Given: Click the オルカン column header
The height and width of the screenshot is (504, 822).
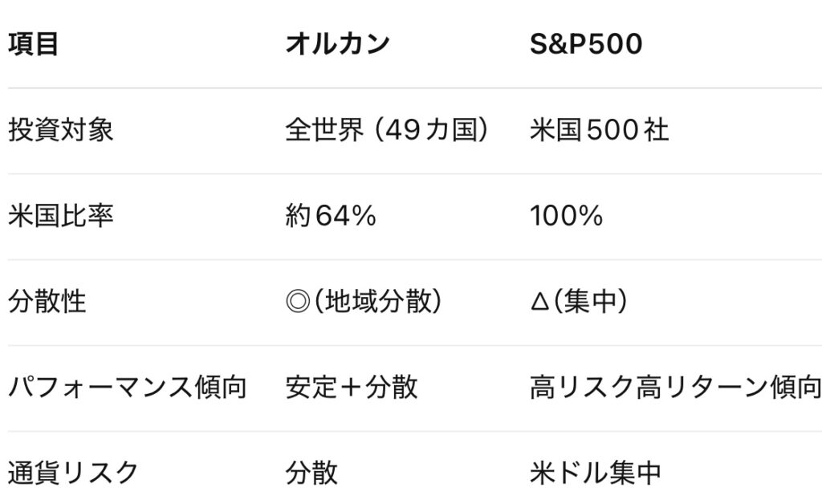Looking at the screenshot, I should (x=337, y=44).
